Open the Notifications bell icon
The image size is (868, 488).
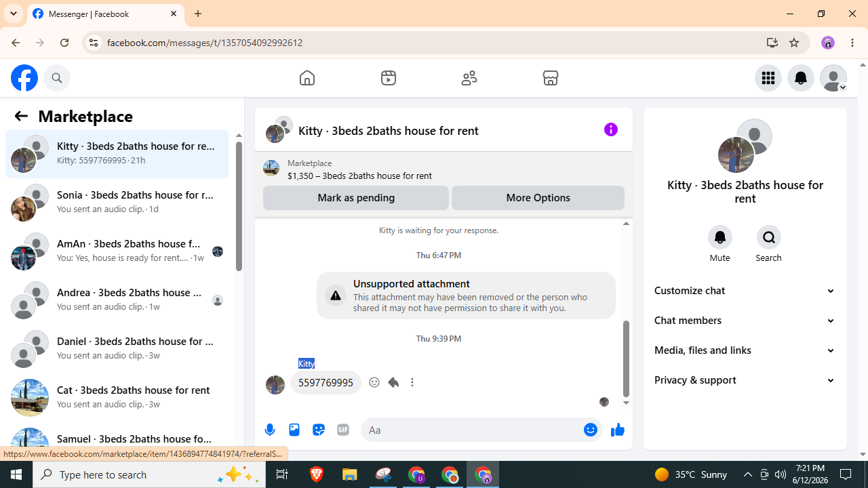pos(801,78)
